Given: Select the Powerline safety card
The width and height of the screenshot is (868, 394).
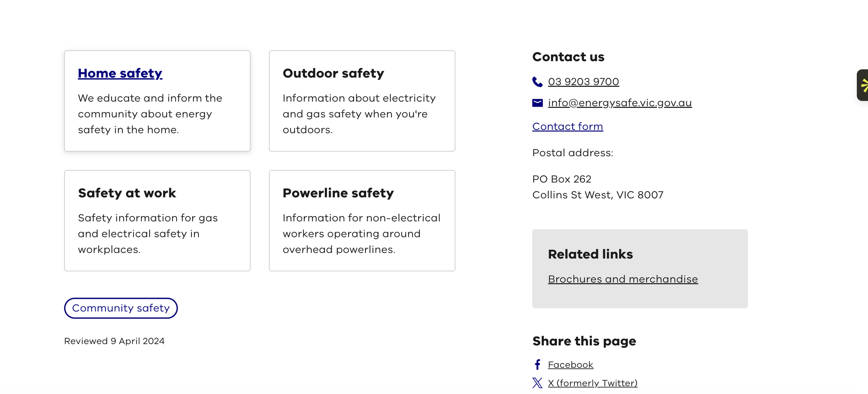Looking at the screenshot, I should coord(362,221).
